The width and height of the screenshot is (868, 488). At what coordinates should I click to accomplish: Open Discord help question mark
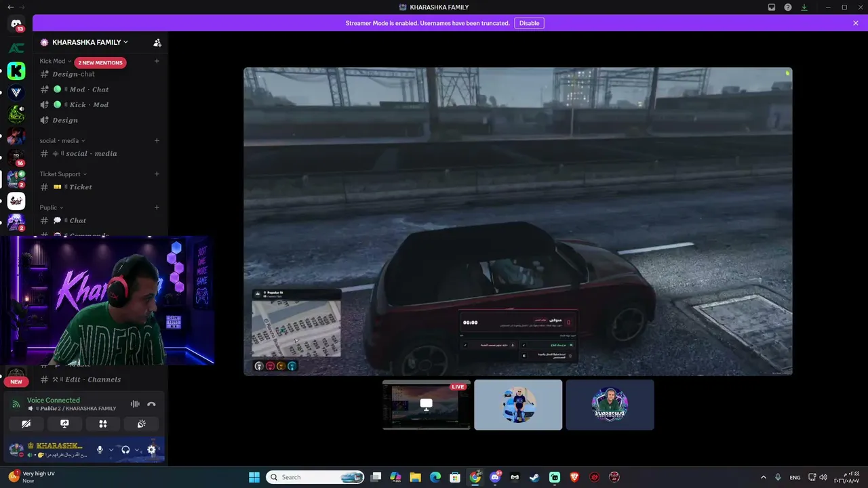(x=788, y=7)
